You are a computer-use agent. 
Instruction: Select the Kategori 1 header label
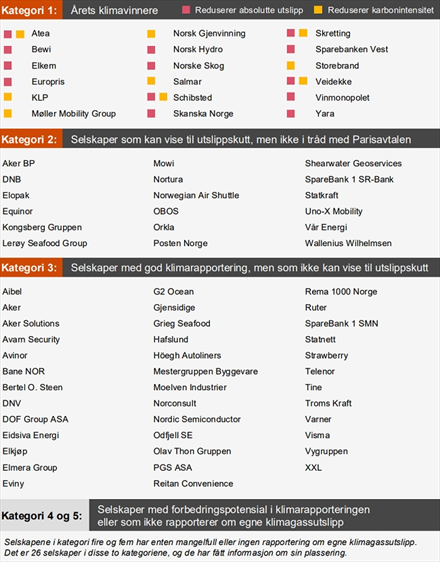(x=31, y=10)
